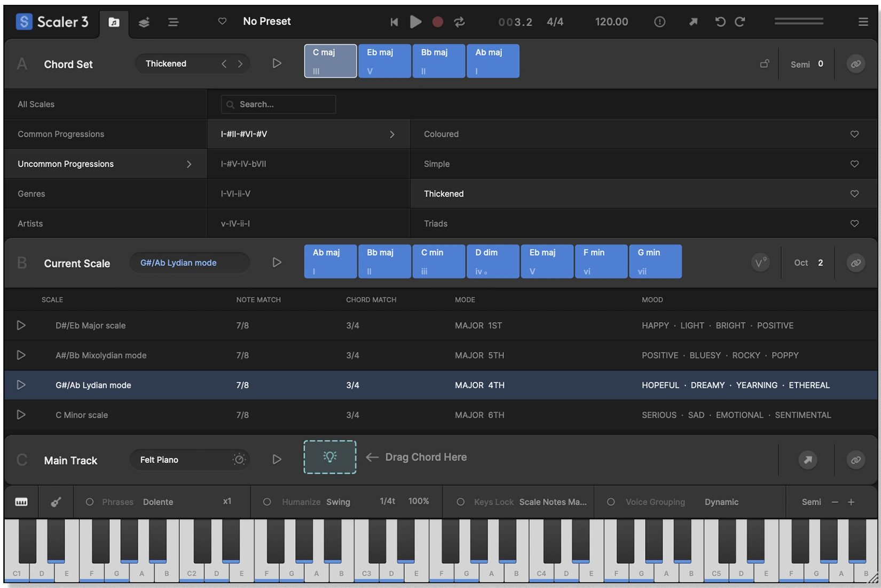Open the hamburger list icon in the toolbar
881x588 pixels.
pos(172,22)
